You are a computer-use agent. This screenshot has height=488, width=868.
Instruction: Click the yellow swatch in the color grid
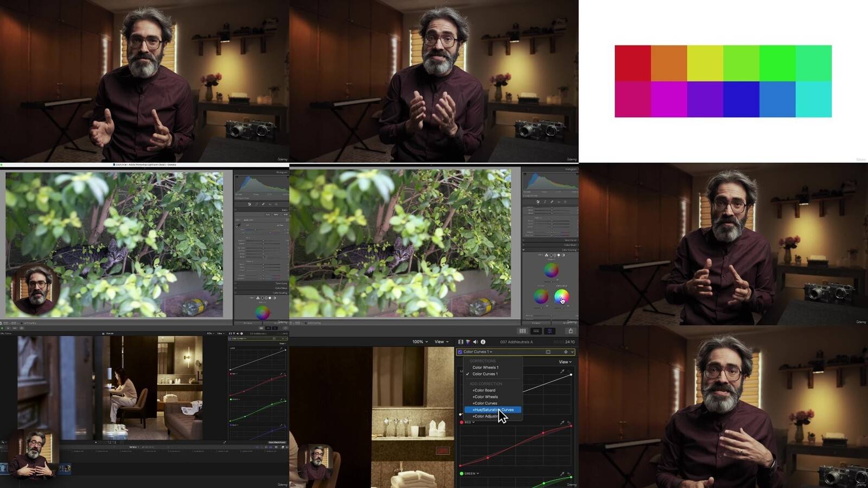705,64
